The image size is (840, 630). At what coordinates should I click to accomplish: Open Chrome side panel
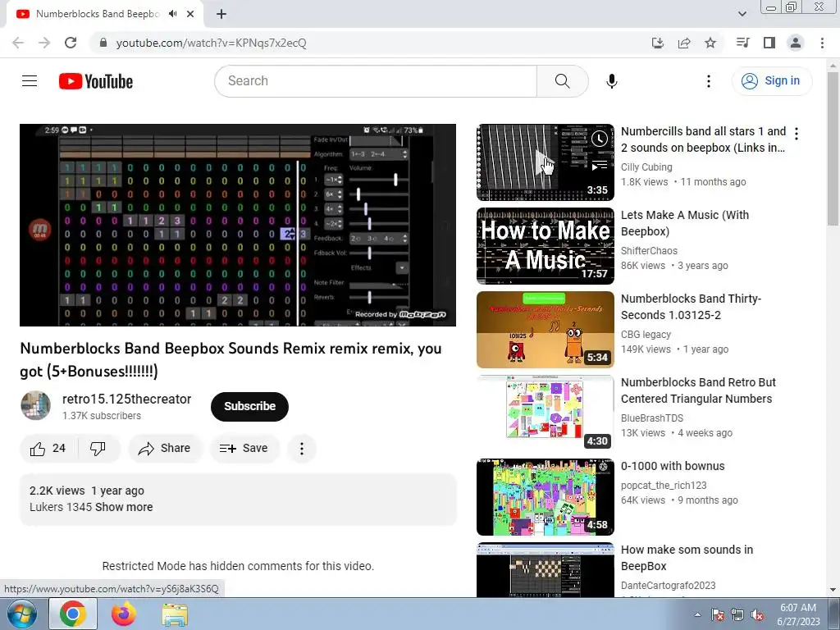[x=769, y=43]
